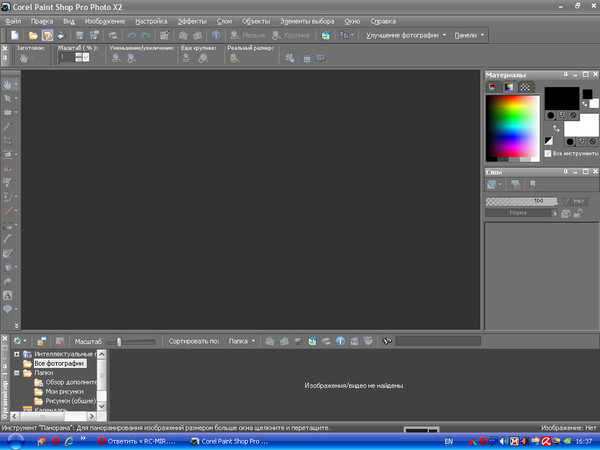
Task: Click the Redo arrow icon
Action: pyautogui.click(x=146, y=36)
